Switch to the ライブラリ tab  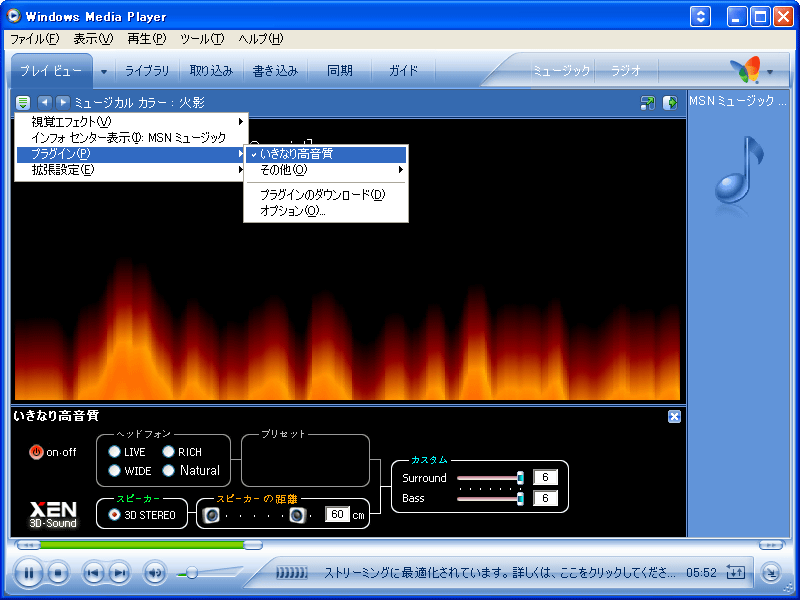point(147,71)
